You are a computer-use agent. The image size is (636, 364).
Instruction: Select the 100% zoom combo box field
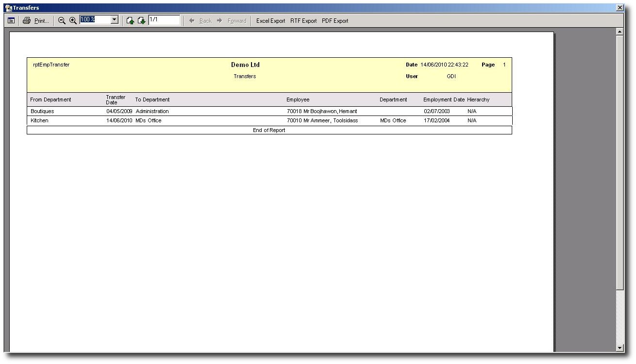coord(95,20)
